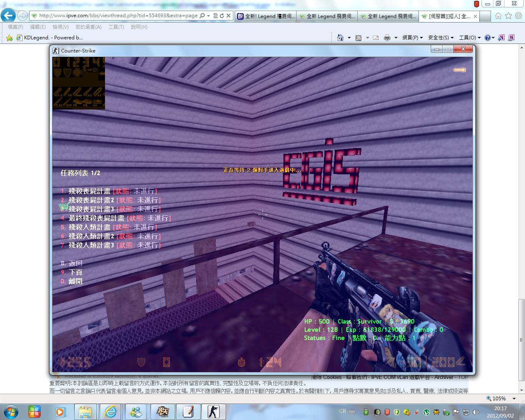Image resolution: width=525 pixels, height=420 pixels.
Task: Refresh the page with the reload icon
Action: click(221, 16)
